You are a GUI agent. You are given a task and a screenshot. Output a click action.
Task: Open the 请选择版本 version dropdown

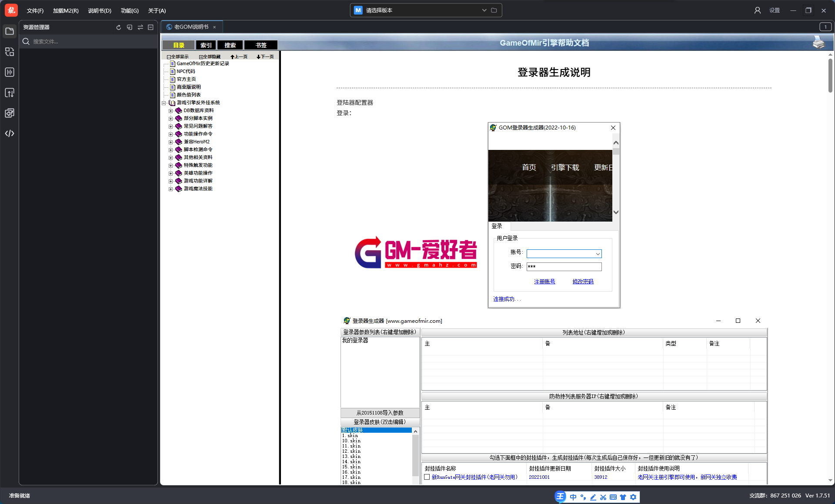[x=426, y=10]
